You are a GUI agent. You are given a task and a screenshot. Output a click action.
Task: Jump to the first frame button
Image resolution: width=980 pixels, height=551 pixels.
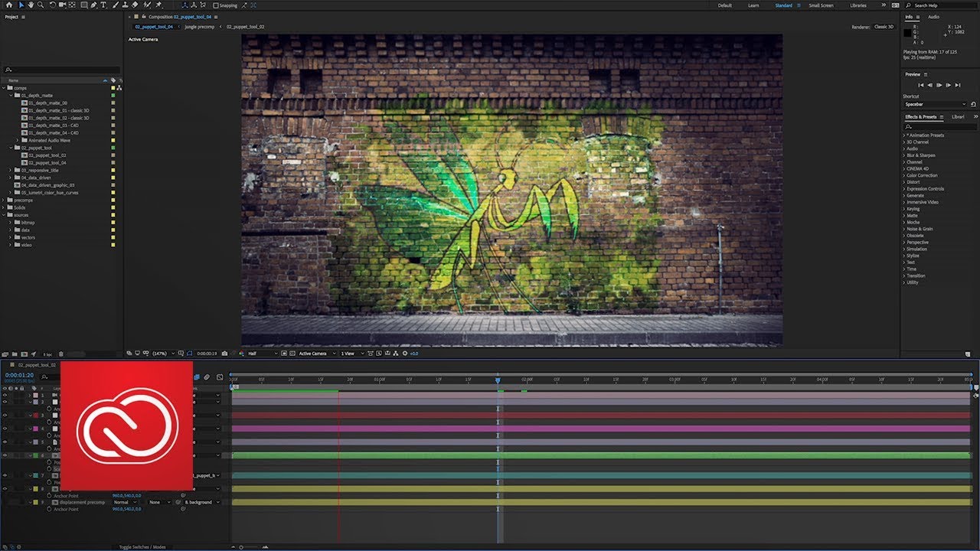point(921,85)
